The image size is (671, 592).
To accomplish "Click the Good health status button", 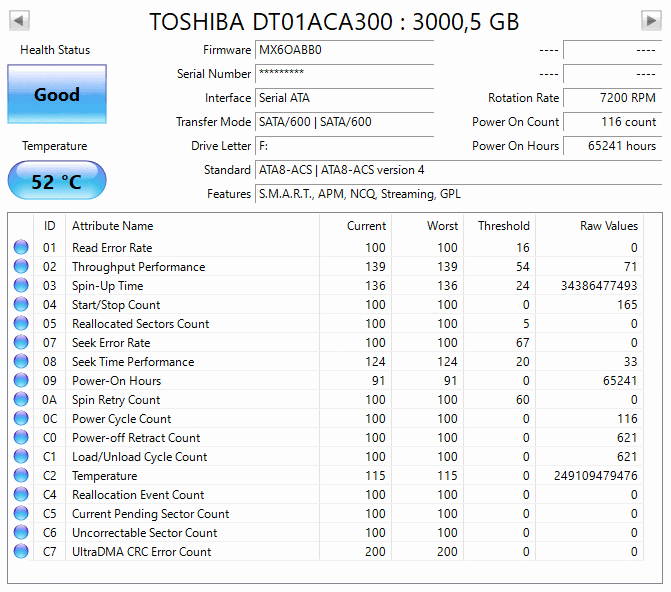I will [x=57, y=94].
